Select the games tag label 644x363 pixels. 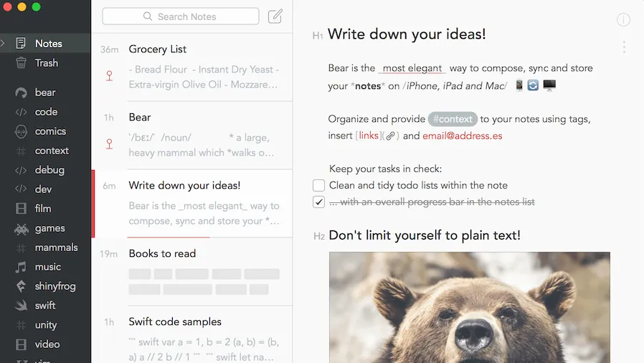click(x=49, y=228)
